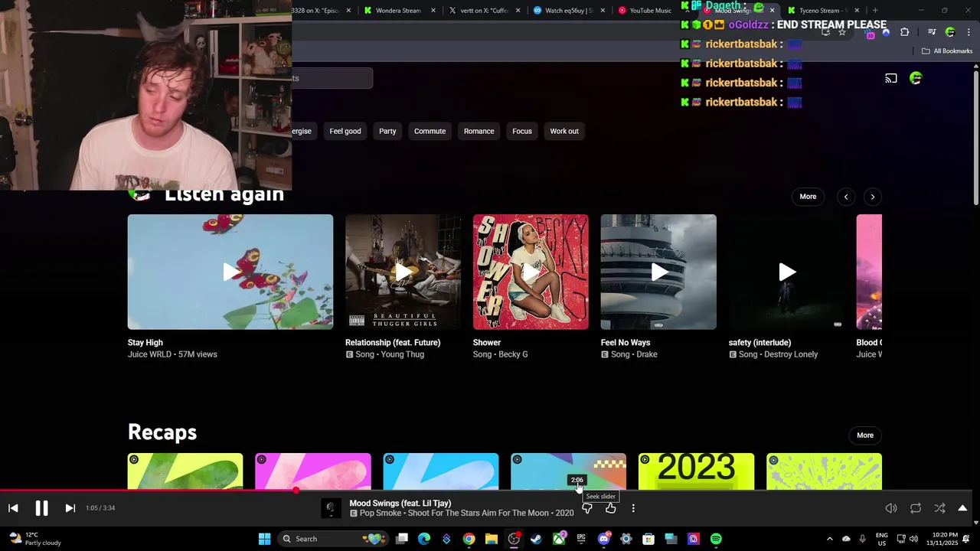Play safety (interlude) by Destroy Lonely

(786, 272)
